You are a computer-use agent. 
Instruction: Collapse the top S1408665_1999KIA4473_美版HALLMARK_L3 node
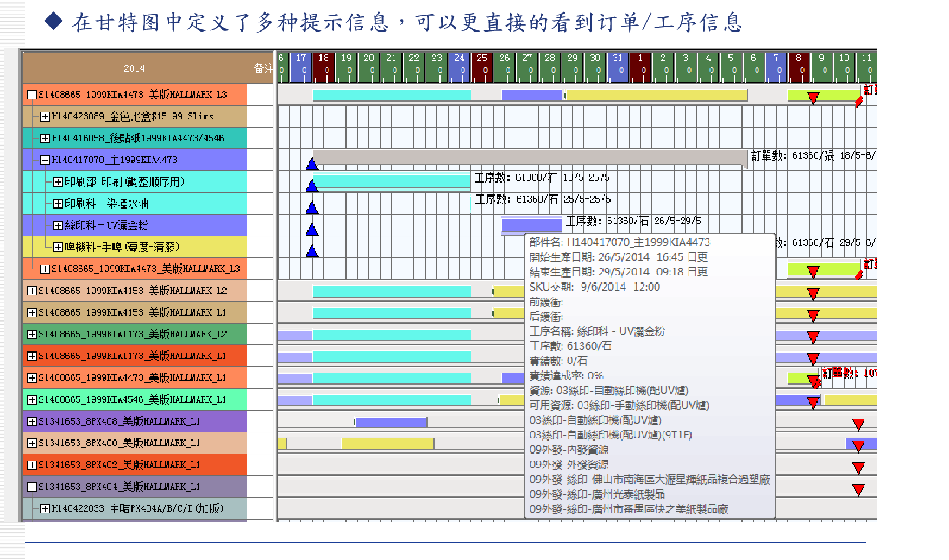coord(32,95)
